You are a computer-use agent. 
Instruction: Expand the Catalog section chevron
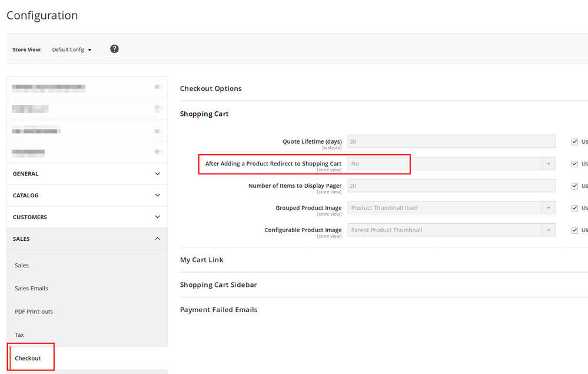pyautogui.click(x=157, y=196)
